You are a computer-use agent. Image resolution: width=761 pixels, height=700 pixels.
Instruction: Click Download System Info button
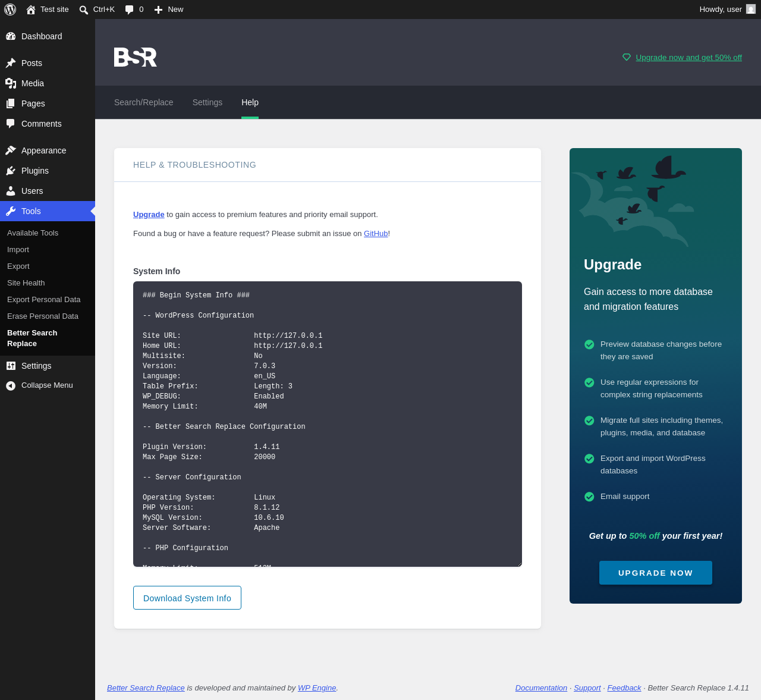click(x=187, y=598)
